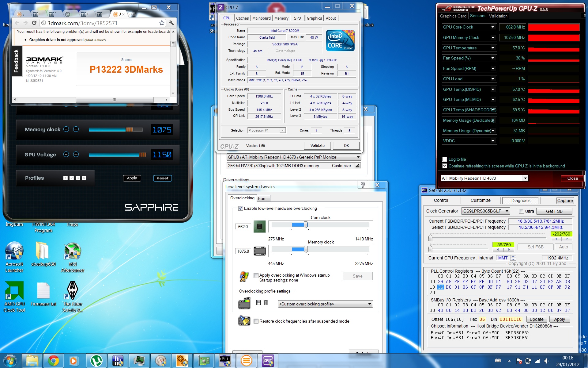
Task: Switch to CPU-Z taskbar item
Action: [x=268, y=361]
